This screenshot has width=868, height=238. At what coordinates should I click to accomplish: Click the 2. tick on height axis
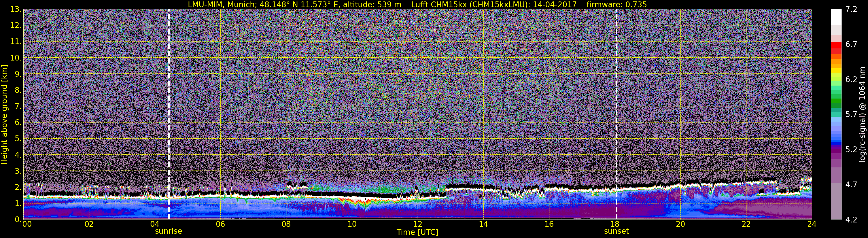pyautogui.click(x=18, y=188)
